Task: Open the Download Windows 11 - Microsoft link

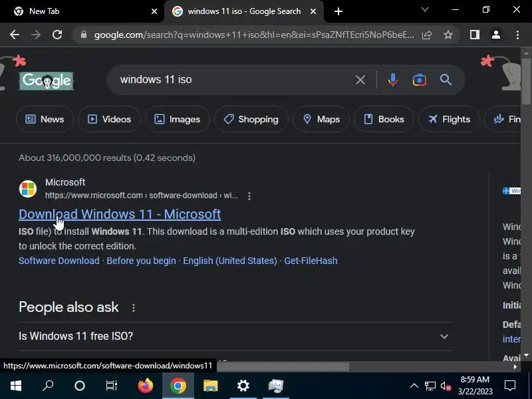Action: tap(120, 214)
